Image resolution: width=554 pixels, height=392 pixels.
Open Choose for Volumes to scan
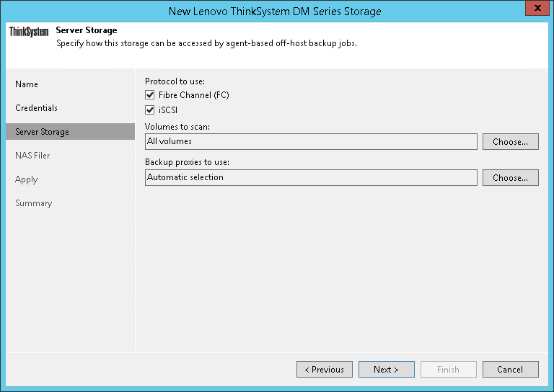[511, 141]
